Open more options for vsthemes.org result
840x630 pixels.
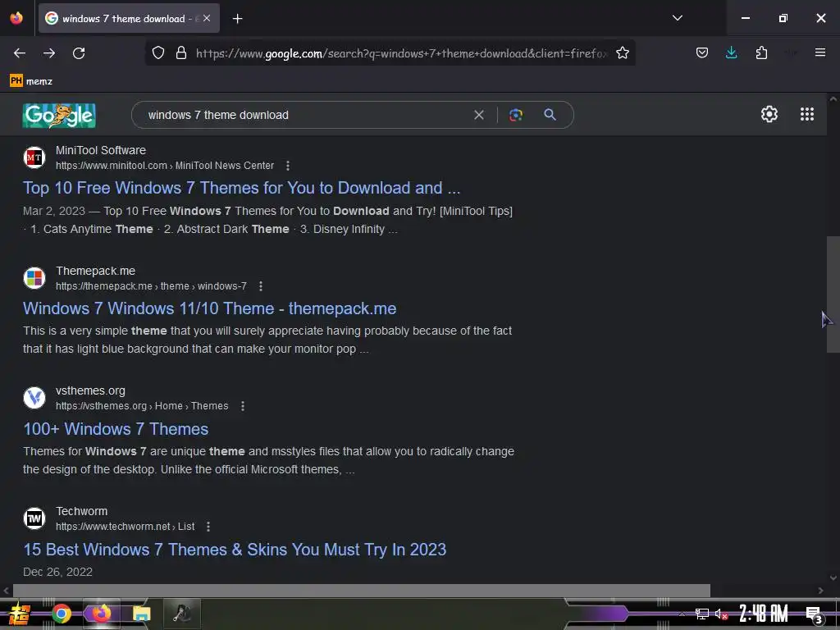pos(243,406)
